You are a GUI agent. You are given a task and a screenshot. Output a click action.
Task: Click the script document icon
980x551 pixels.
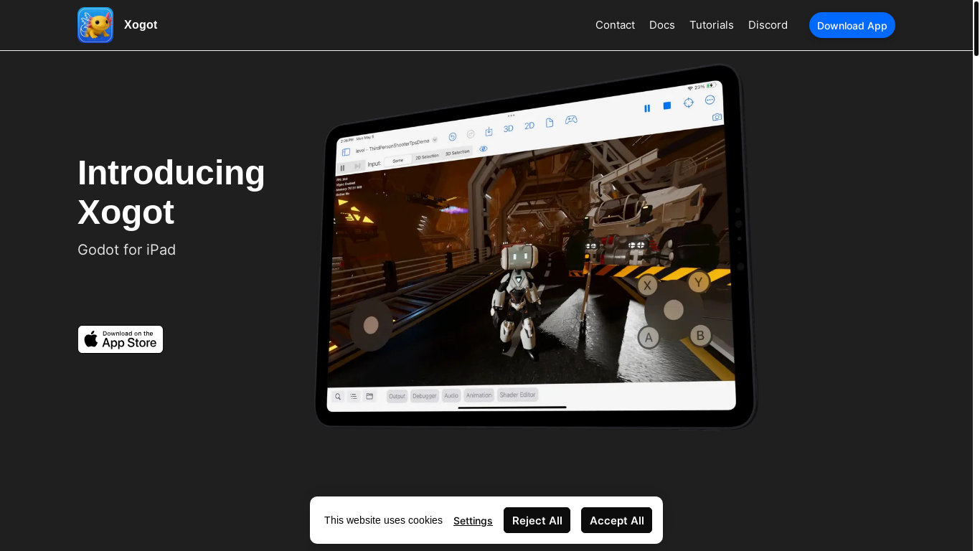[x=550, y=123]
